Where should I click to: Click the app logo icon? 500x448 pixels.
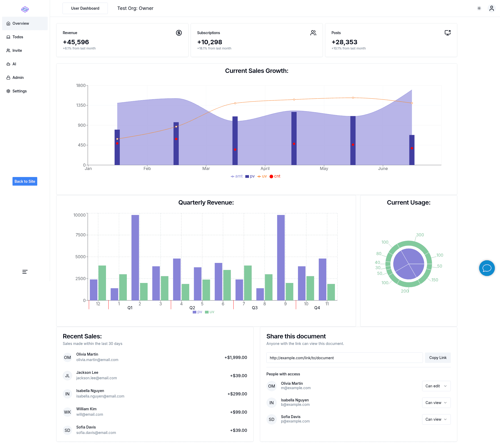[x=25, y=9]
